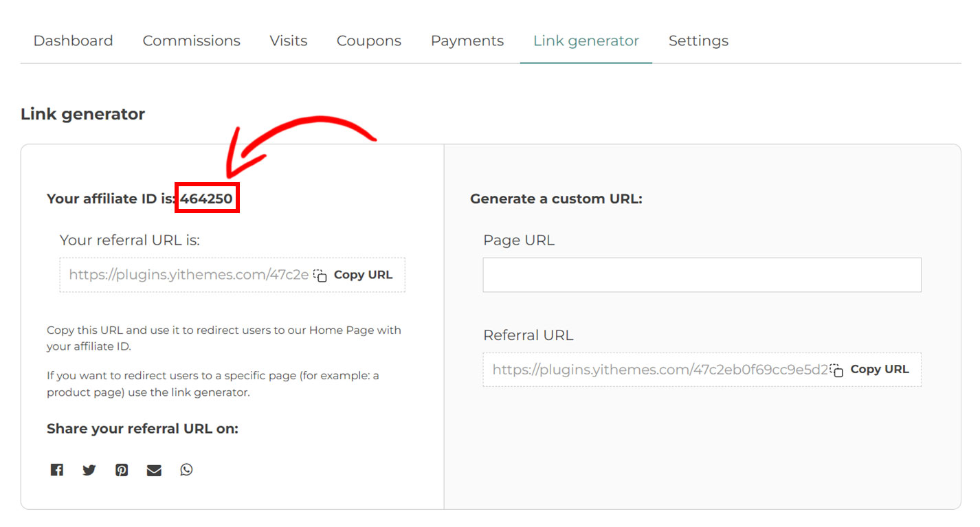The width and height of the screenshot is (980, 527).
Task: Click the 'Page URL' field label
Action: pyautogui.click(x=519, y=240)
